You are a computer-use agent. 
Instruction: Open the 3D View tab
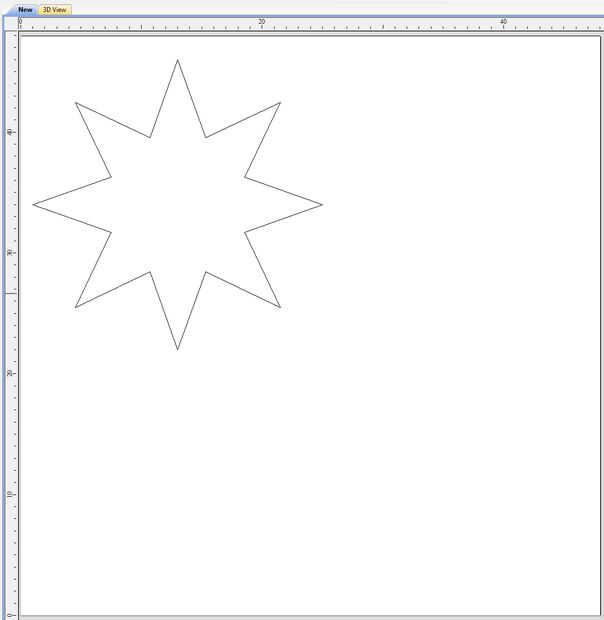(55, 9)
